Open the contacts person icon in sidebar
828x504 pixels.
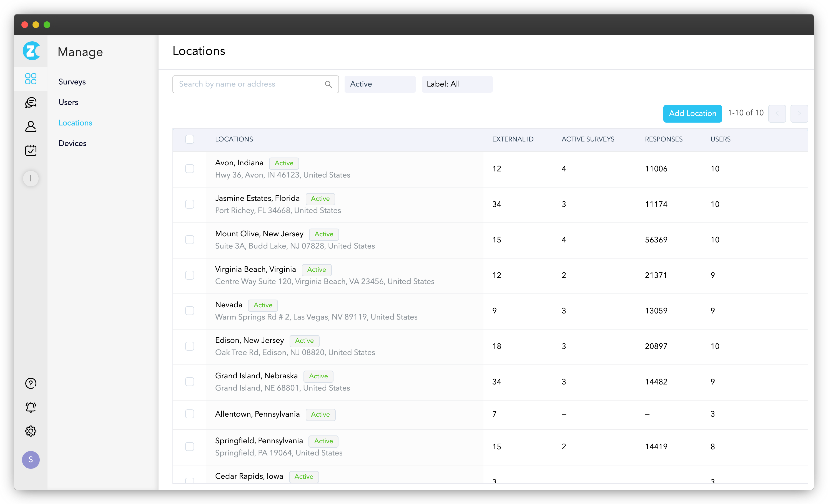tap(31, 126)
